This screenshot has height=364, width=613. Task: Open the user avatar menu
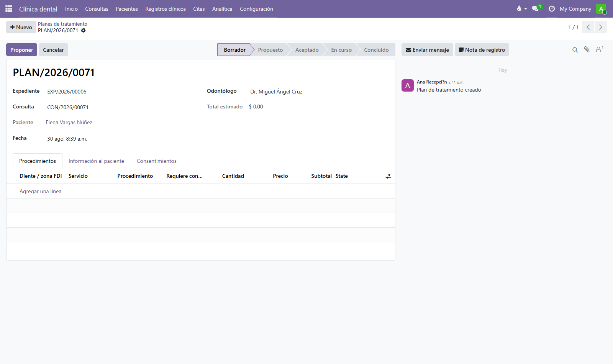(601, 8)
